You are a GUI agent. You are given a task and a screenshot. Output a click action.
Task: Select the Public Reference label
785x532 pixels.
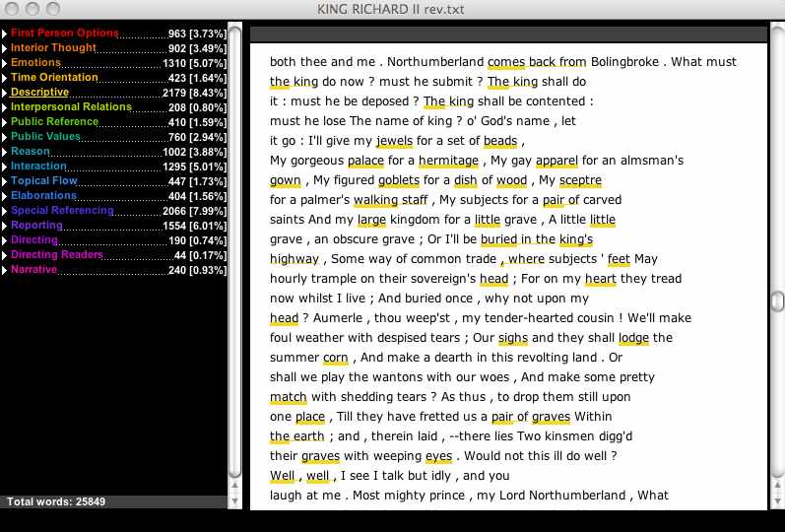click(x=54, y=122)
